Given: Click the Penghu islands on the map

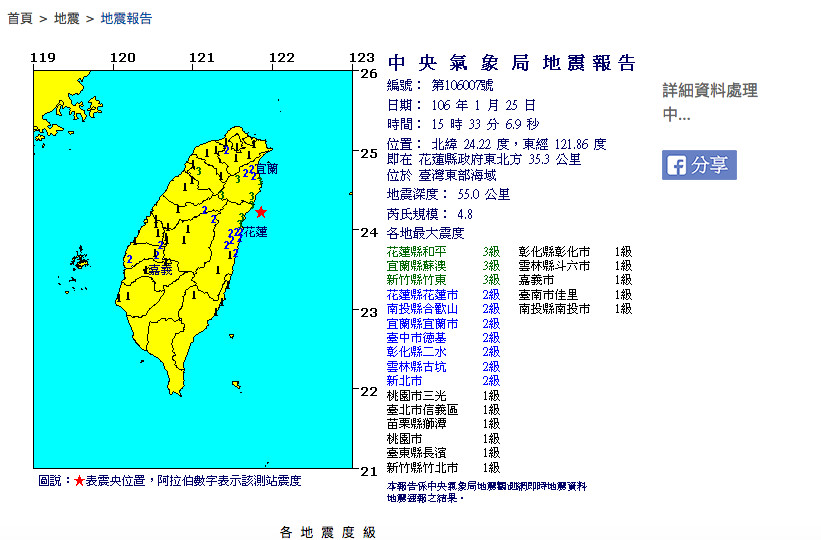Looking at the screenshot, I should (x=79, y=262).
